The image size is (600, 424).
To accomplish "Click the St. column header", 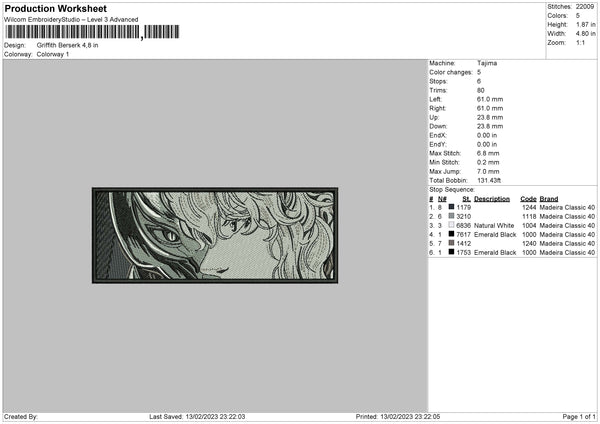I will click(x=466, y=199).
